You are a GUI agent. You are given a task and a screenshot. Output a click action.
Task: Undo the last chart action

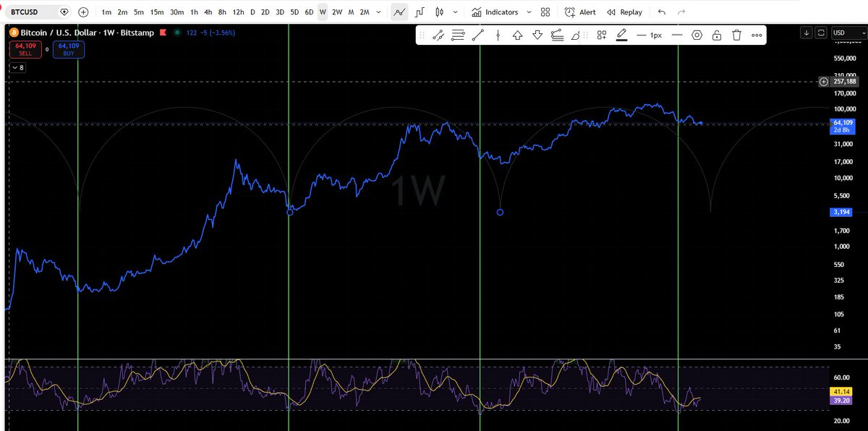pyautogui.click(x=662, y=12)
